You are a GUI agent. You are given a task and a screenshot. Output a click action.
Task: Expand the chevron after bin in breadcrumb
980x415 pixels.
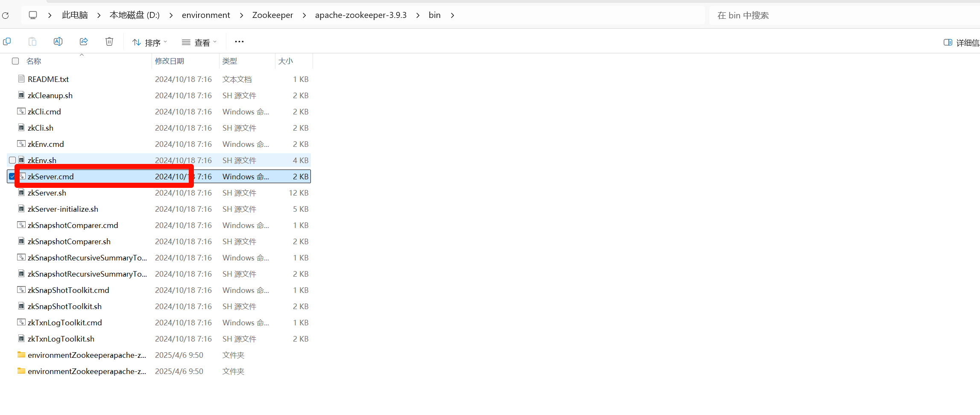(x=452, y=15)
